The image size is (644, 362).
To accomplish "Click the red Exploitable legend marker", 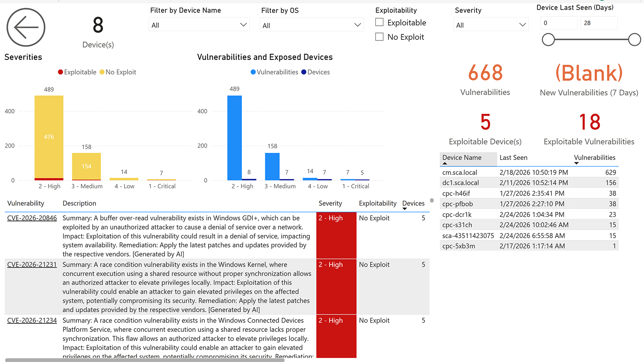I will coord(60,72).
